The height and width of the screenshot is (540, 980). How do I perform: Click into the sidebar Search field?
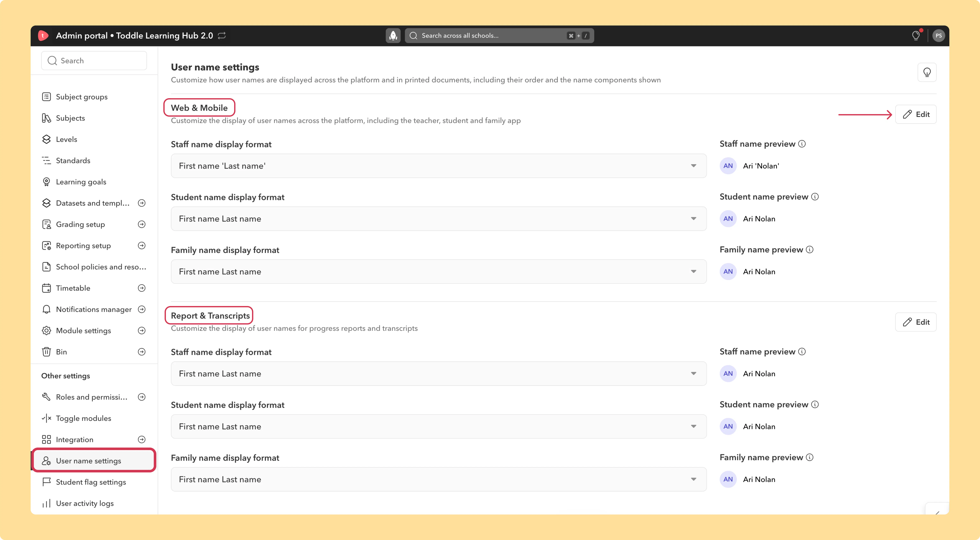[94, 60]
